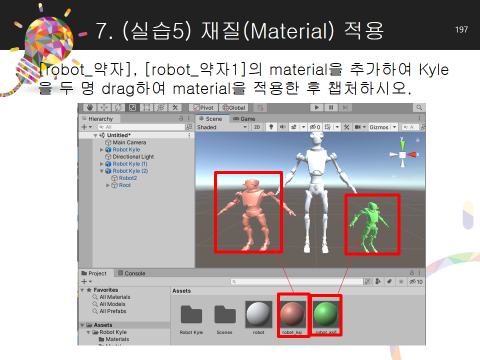Image resolution: width=480 pixels, height=360 pixels.
Task: Toggle scene grid visibility icon
Action: [x=328, y=127]
